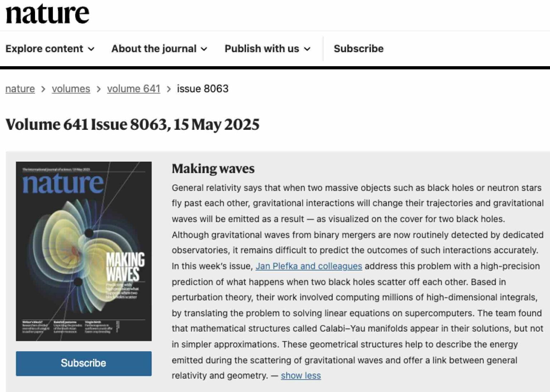Click the issue 8063 breadcrumb text
Screen dimensions: 550x392
pyautogui.click(x=203, y=89)
